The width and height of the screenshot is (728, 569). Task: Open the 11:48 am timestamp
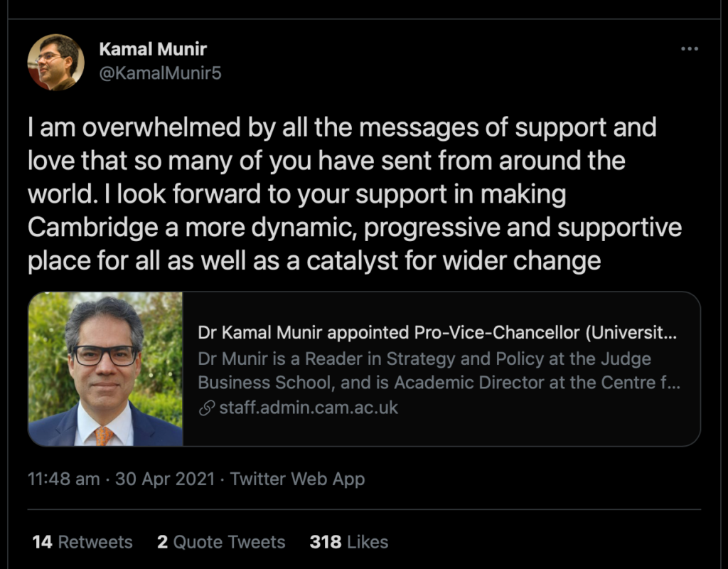tap(63, 479)
